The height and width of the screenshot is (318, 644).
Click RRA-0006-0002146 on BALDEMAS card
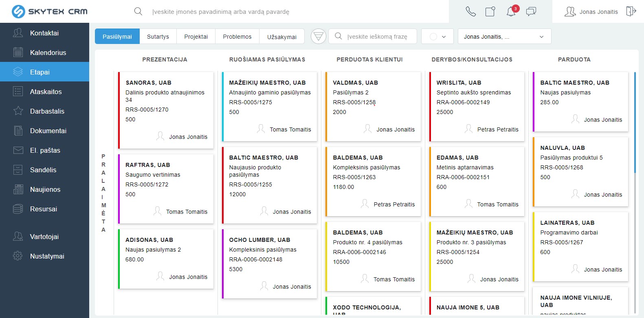(360, 252)
